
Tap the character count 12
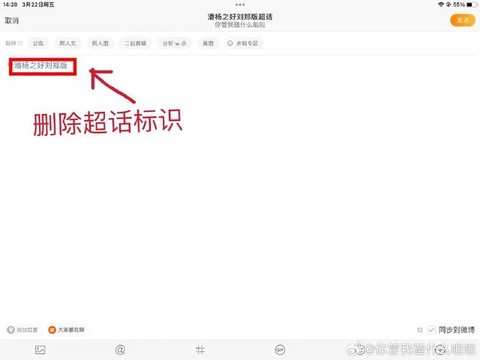pyautogui.click(x=420, y=330)
